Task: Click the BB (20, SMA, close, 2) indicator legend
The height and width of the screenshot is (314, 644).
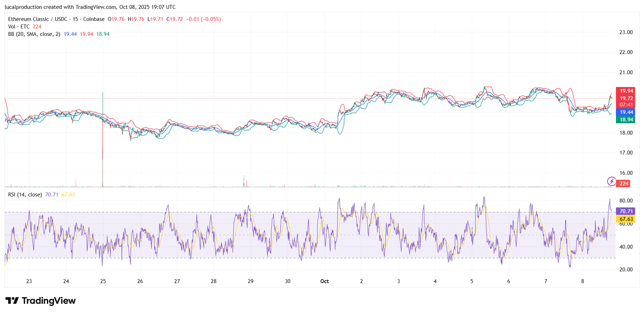Action: point(34,34)
